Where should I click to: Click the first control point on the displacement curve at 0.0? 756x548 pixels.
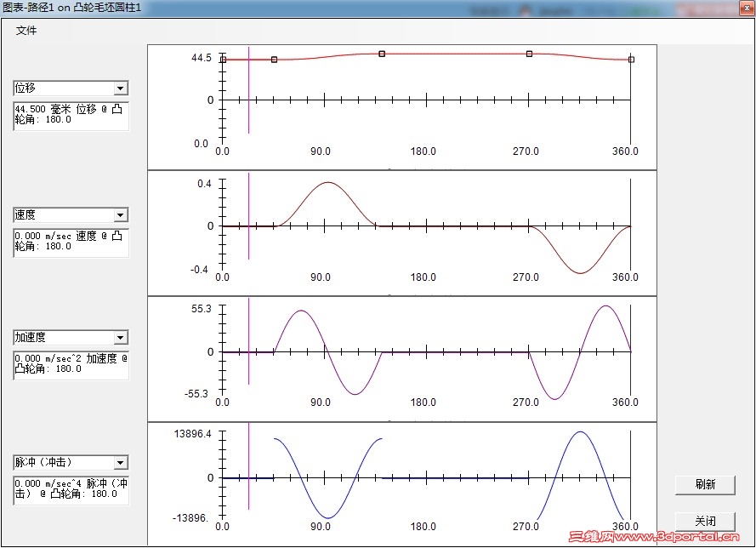click(x=224, y=60)
